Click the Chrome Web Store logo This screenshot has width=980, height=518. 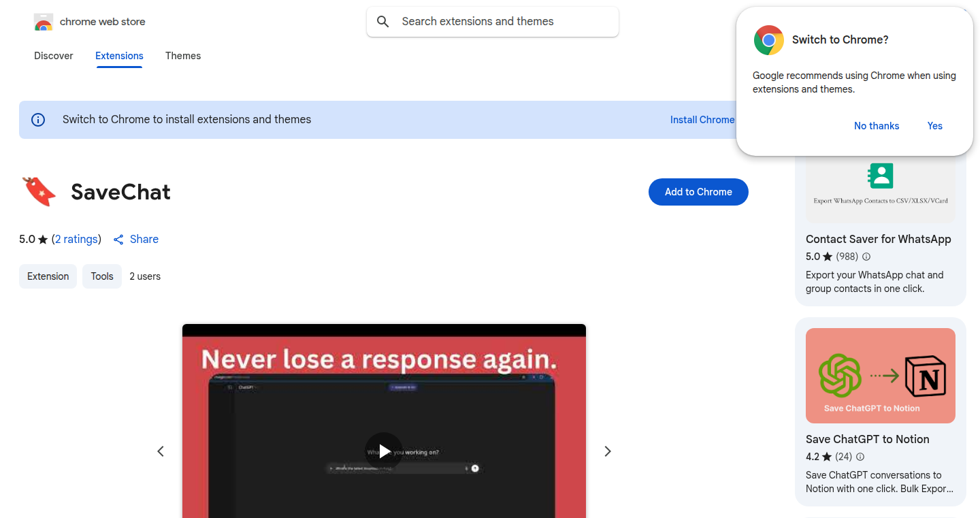pos(44,22)
